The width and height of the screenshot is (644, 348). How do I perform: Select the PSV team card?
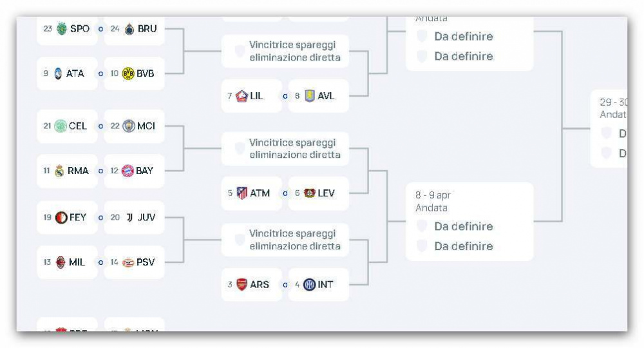tap(135, 262)
